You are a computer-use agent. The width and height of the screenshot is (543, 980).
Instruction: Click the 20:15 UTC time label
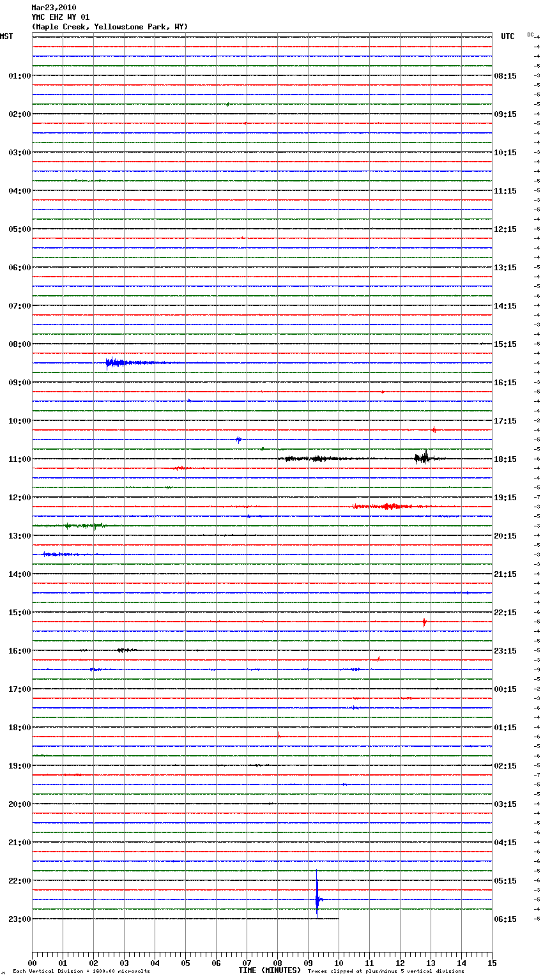tap(505, 536)
